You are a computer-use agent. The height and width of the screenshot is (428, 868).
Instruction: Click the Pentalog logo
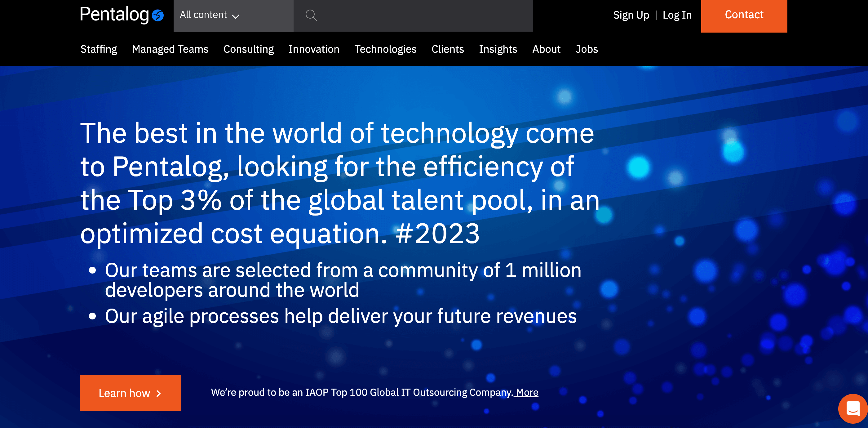(122, 15)
